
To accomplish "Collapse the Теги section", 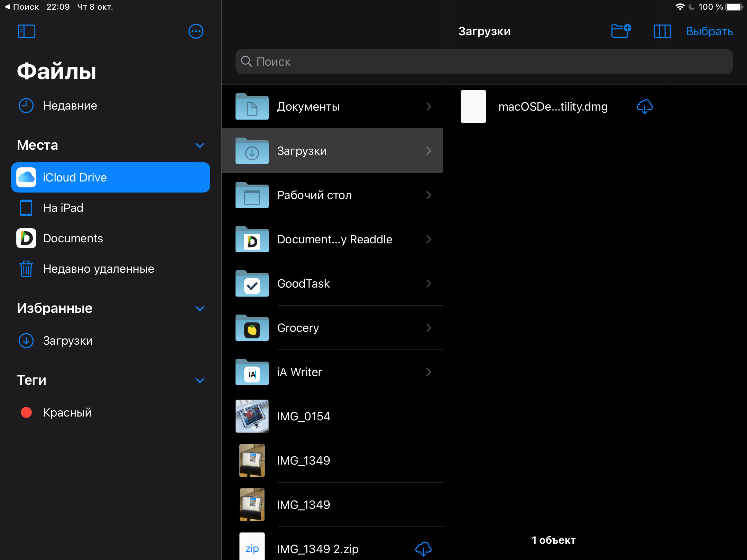I will [x=200, y=380].
